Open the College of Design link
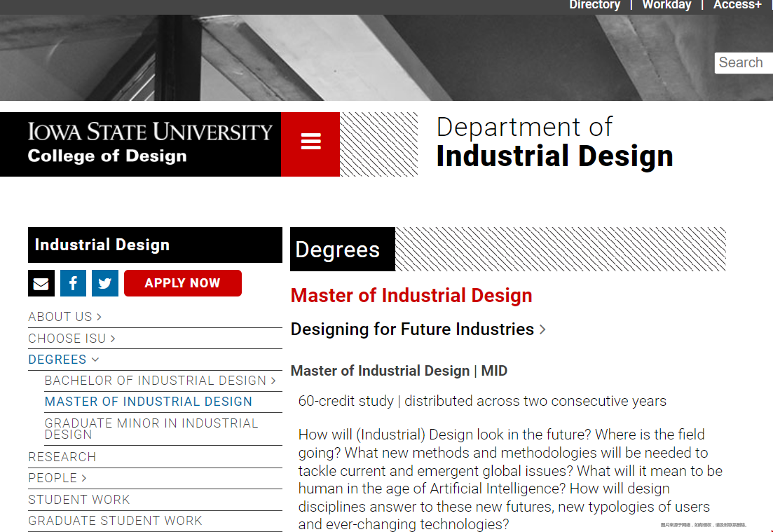This screenshot has height=532, width=773. click(x=107, y=156)
